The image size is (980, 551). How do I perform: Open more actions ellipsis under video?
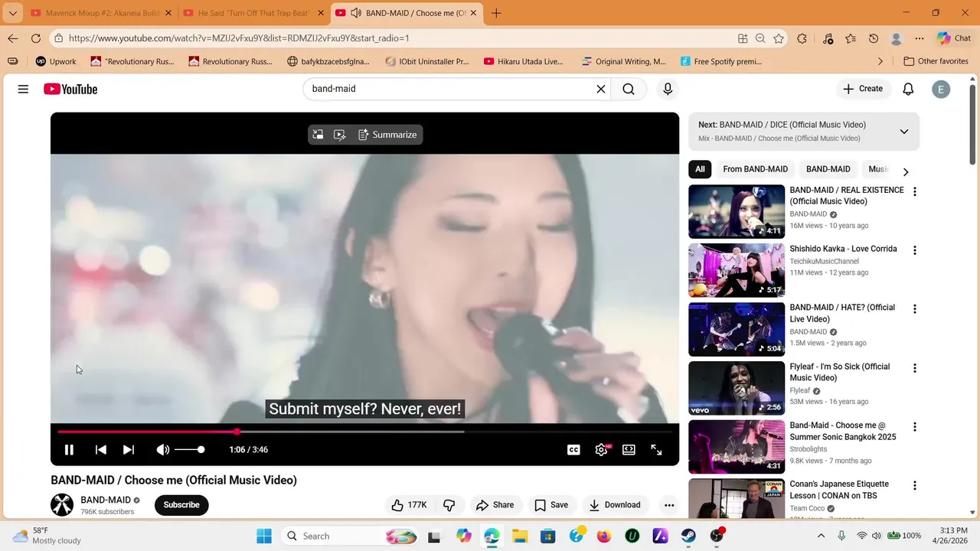[669, 505]
